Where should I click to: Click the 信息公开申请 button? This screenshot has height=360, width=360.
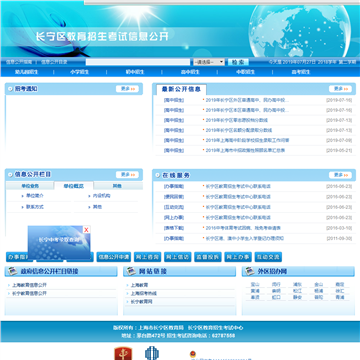pos(114,257)
